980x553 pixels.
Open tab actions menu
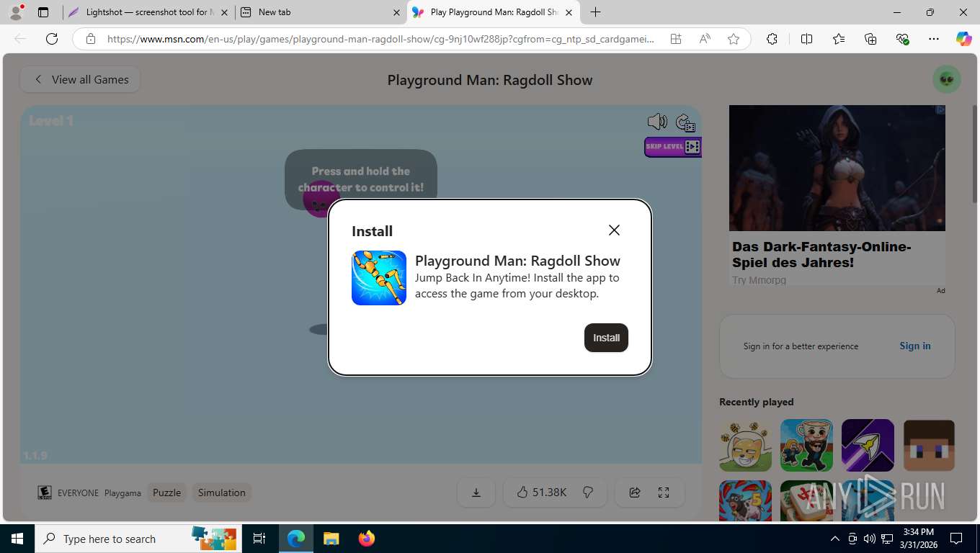43,12
